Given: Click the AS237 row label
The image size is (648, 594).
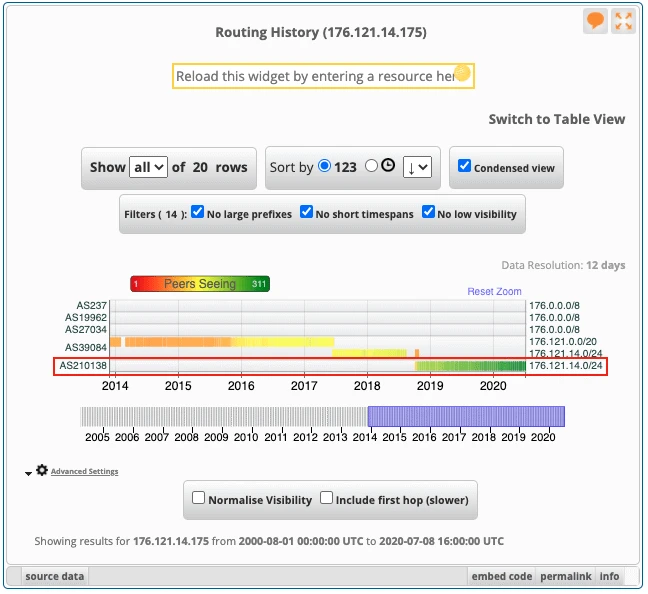Looking at the screenshot, I should (x=91, y=305).
